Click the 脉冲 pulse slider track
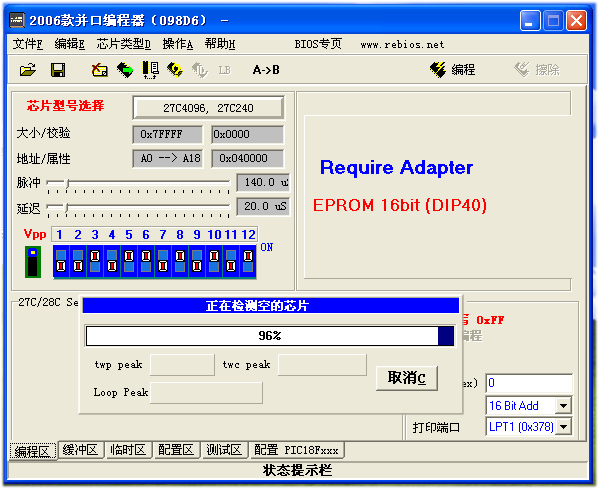The height and width of the screenshot is (489, 599). 138,183
